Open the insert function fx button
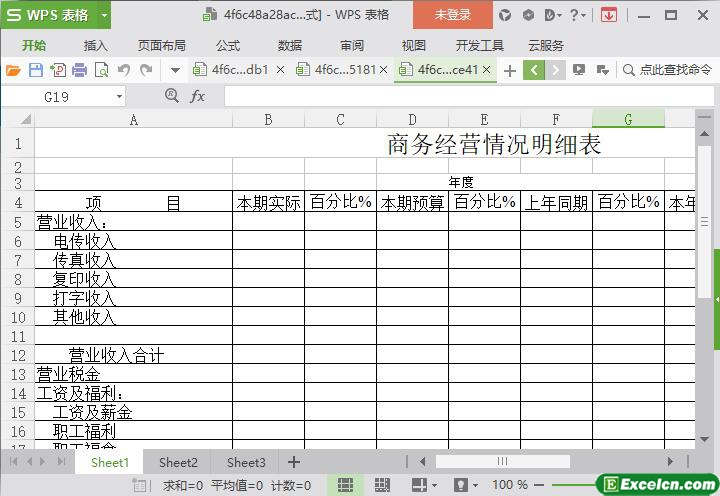720x496 pixels. click(197, 96)
